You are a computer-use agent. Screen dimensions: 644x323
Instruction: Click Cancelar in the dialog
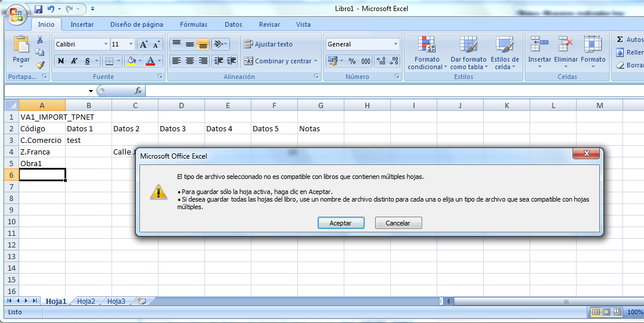[398, 223]
